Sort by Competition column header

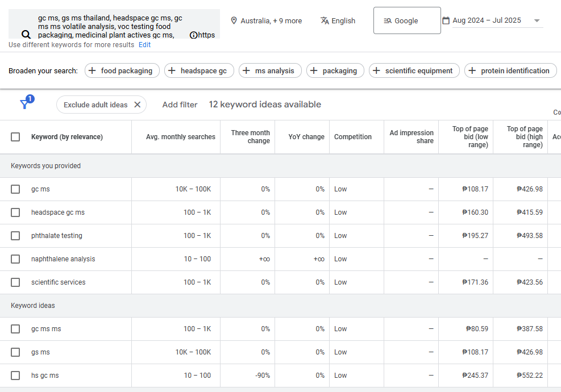[352, 137]
